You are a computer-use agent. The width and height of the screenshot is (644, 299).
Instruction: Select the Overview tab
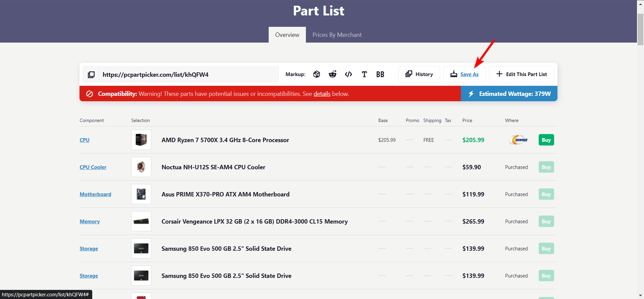pos(287,35)
